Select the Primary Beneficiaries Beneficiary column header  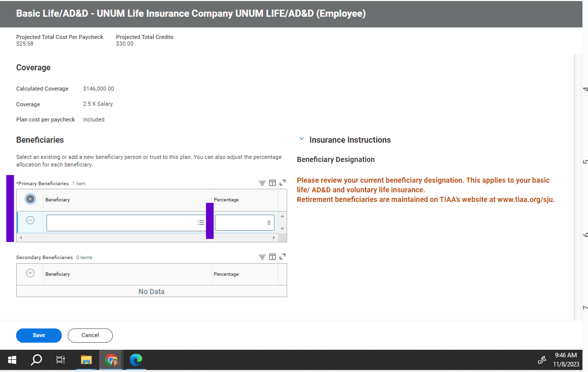click(57, 200)
